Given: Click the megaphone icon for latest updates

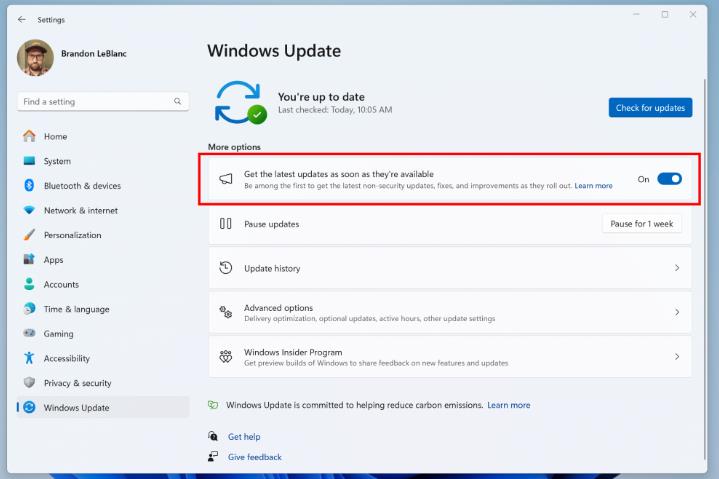Looking at the screenshot, I should 226,179.
